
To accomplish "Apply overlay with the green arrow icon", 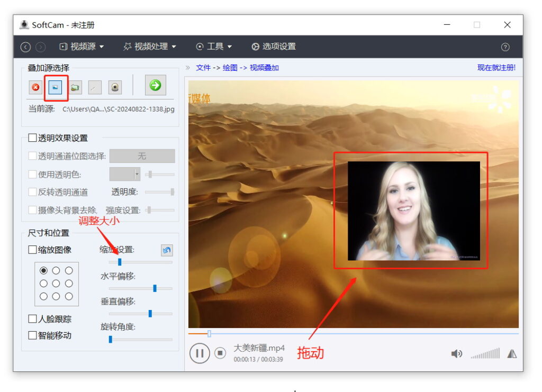I will pos(155,87).
